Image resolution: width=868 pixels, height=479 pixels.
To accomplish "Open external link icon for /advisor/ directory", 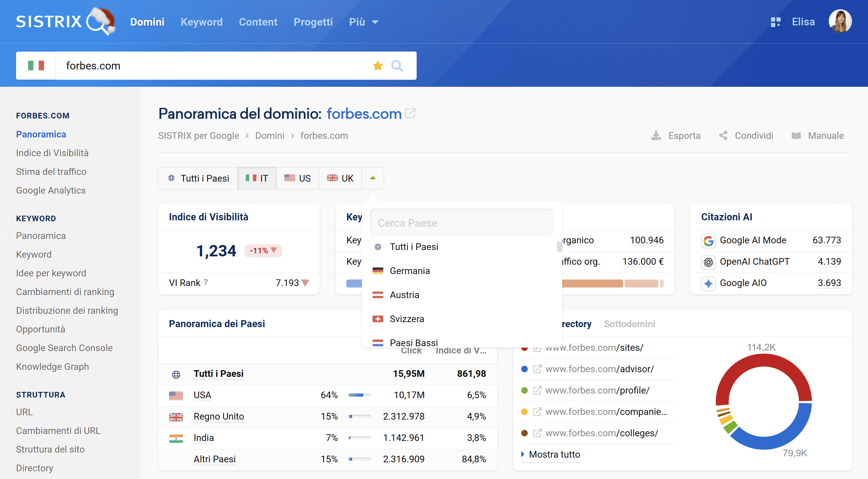I will tap(537, 369).
